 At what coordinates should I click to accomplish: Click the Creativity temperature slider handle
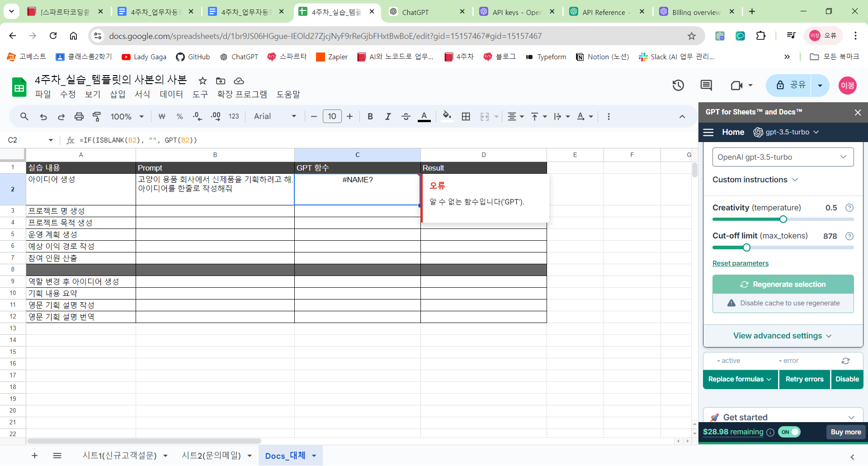tap(783, 219)
